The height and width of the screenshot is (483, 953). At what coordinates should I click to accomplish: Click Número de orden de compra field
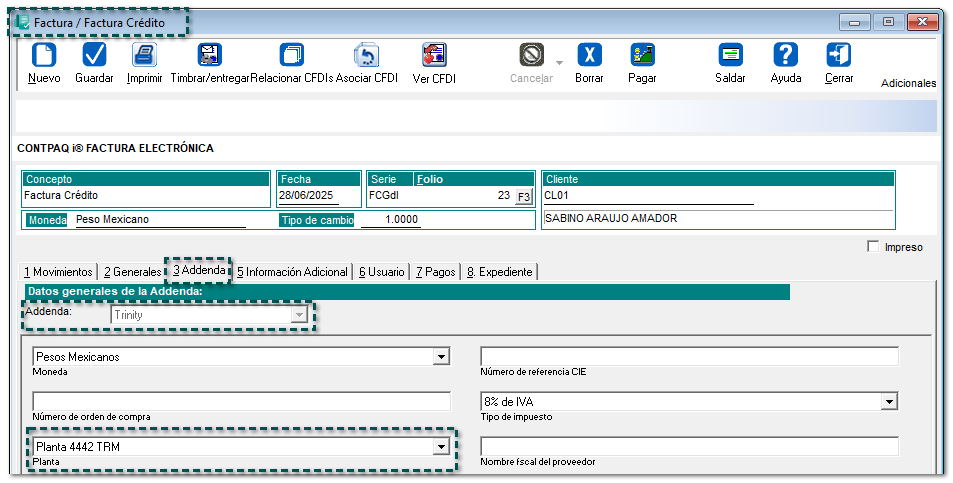click(x=242, y=402)
